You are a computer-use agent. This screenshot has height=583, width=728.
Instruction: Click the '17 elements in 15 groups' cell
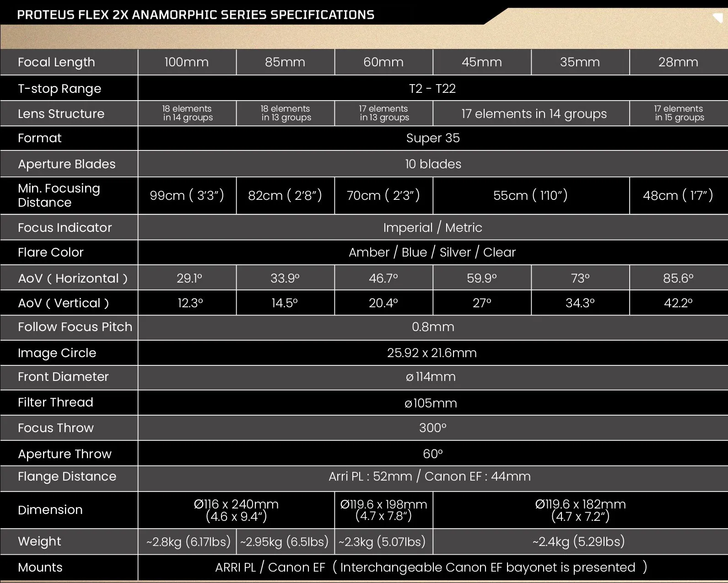point(679,113)
